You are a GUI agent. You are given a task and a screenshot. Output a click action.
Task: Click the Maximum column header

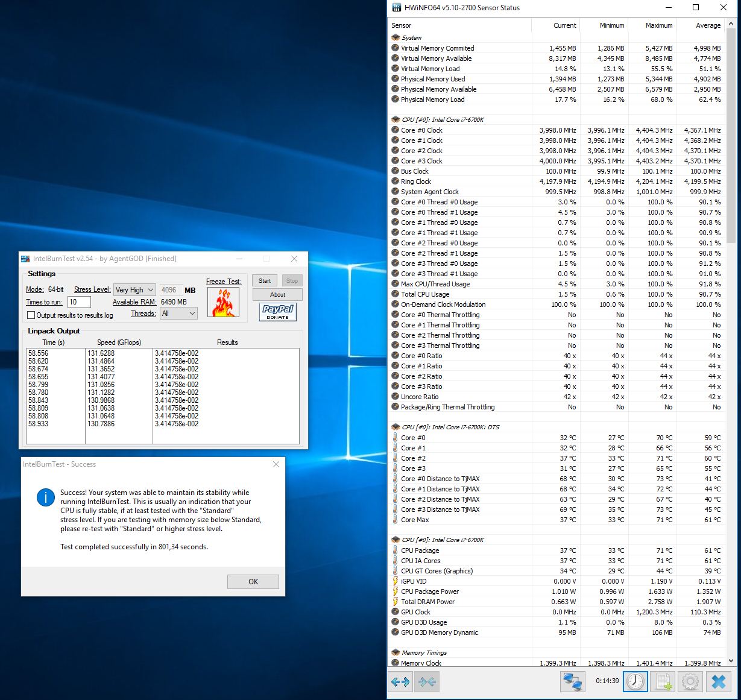(x=652, y=25)
